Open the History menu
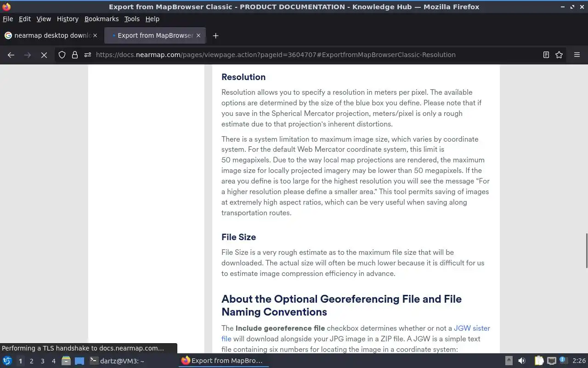 68,19
